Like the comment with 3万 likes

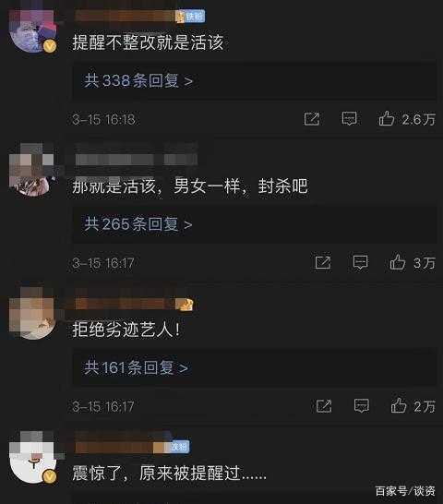(398, 262)
